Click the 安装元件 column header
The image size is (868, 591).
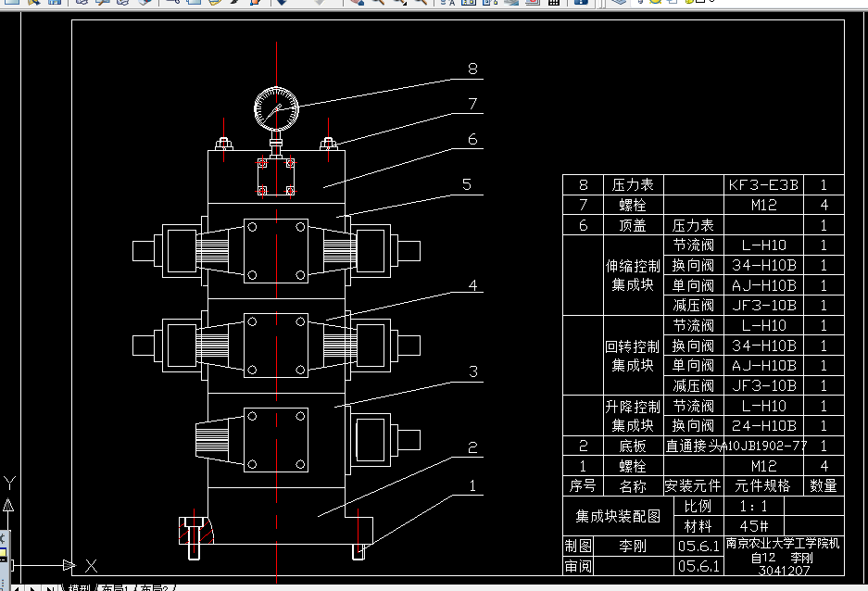pyautogui.click(x=693, y=485)
